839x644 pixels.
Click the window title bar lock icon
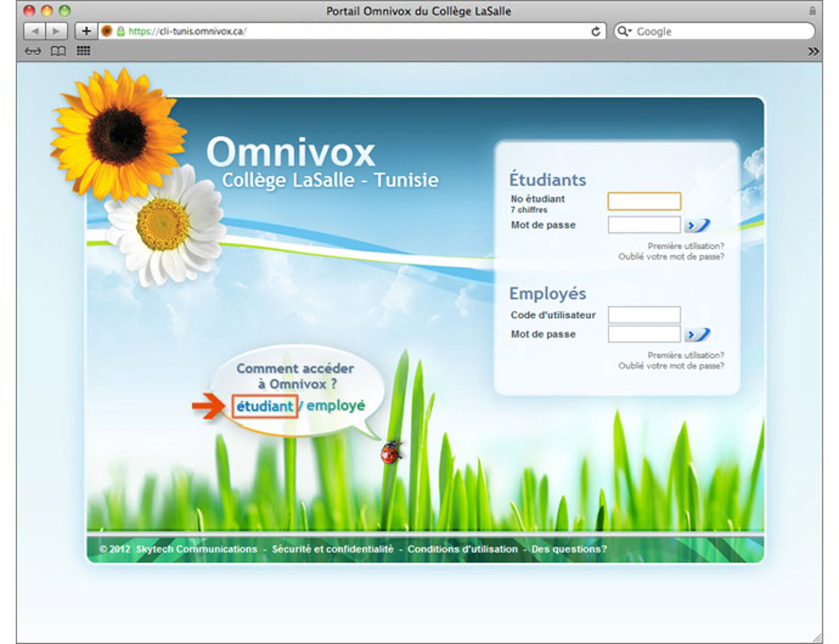(x=813, y=11)
